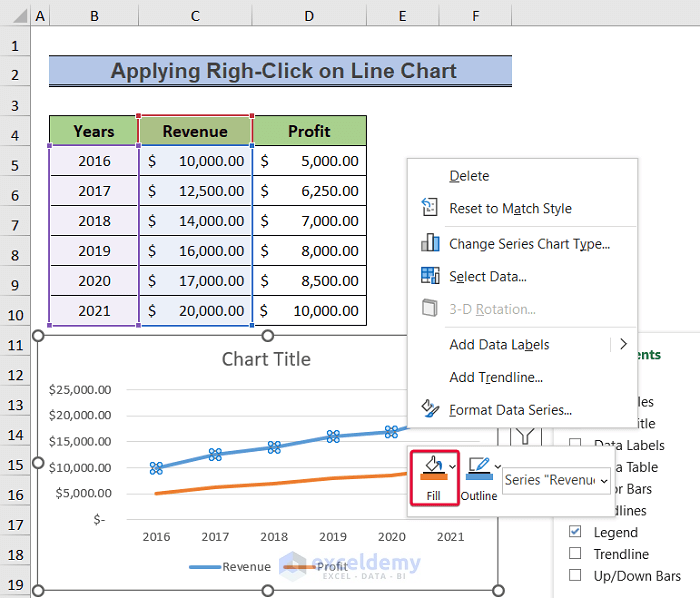Screen dimensions: 700x598
Task: Click the profit cell 7,000.00
Action: pyautogui.click(x=309, y=220)
